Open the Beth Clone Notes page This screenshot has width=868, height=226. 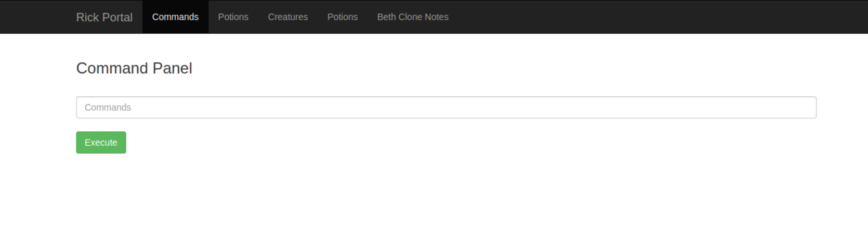[412, 17]
